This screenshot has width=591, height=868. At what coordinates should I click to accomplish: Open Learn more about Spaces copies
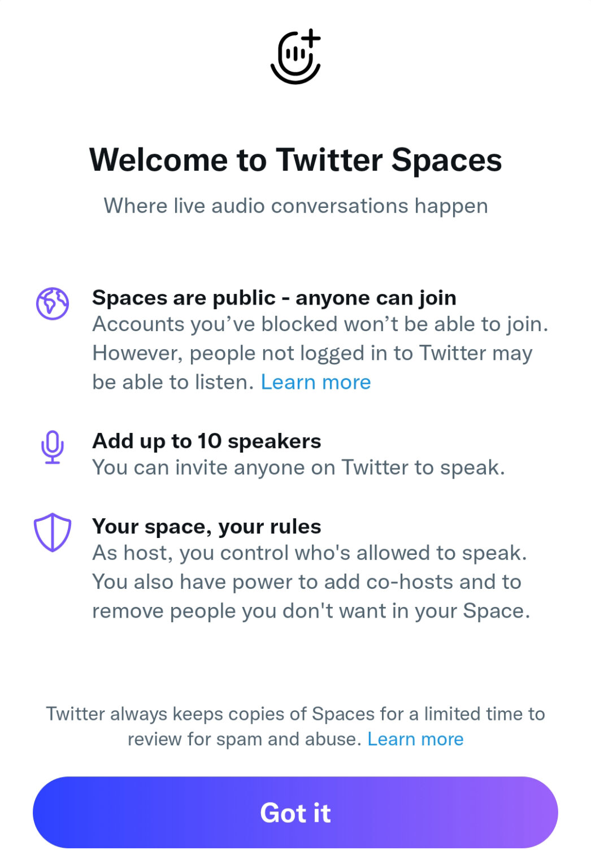pos(416,739)
